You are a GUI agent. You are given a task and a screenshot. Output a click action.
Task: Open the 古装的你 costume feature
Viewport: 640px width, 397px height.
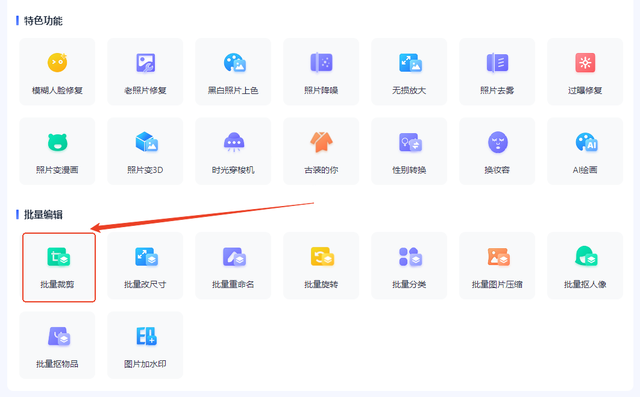tap(321, 151)
